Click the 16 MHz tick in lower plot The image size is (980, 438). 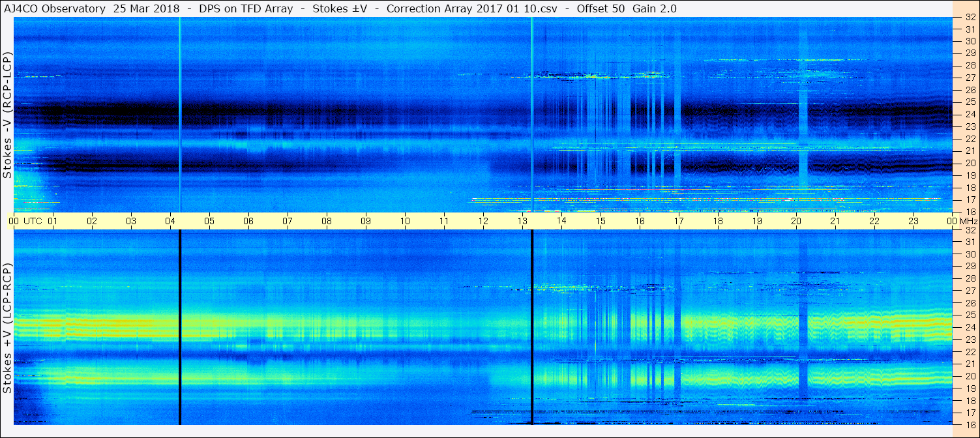coord(970,424)
